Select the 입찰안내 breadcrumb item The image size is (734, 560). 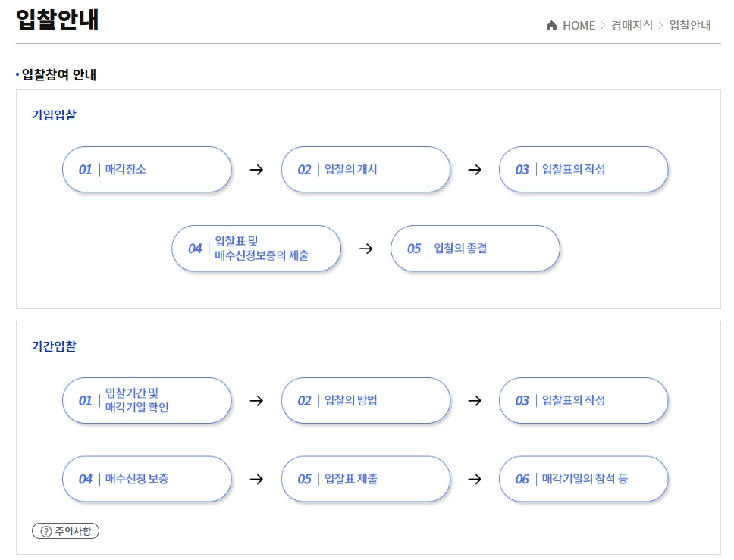(690, 26)
